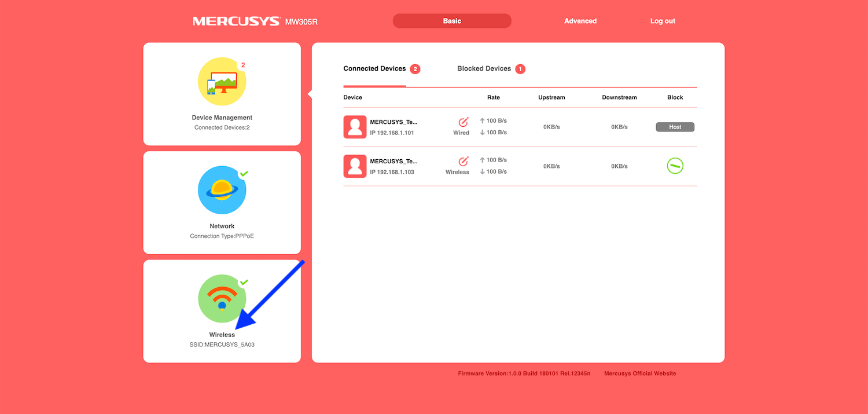Click the SSID:MERCUSYS_5A03 text
This screenshot has width=868, height=414.
(x=222, y=345)
